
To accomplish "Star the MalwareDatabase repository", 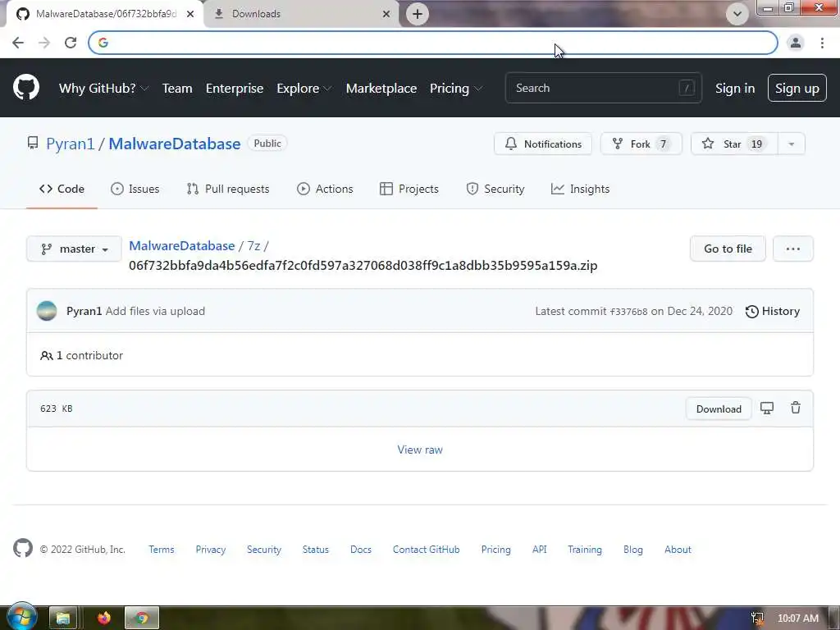I will (734, 144).
